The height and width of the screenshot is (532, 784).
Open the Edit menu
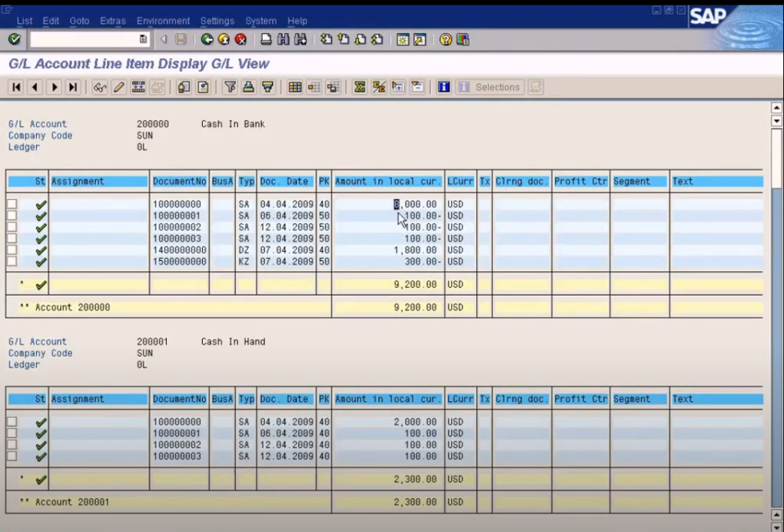tap(51, 21)
